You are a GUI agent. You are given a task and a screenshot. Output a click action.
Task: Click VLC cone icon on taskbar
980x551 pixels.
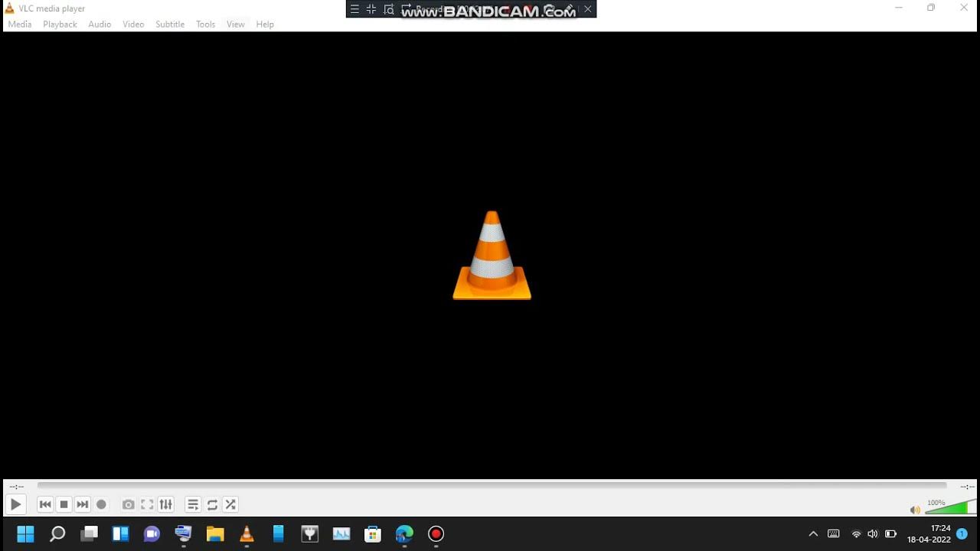coord(247,534)
